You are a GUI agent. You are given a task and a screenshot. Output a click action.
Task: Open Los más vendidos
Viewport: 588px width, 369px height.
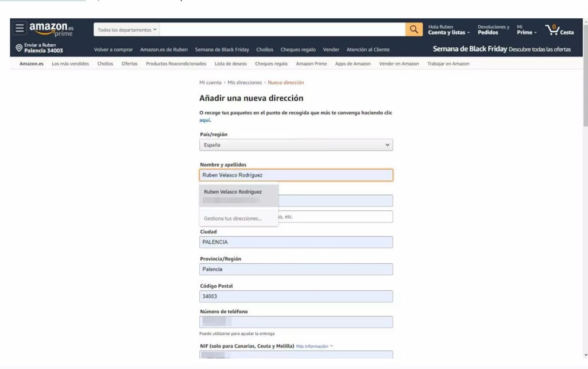point(71,64)
